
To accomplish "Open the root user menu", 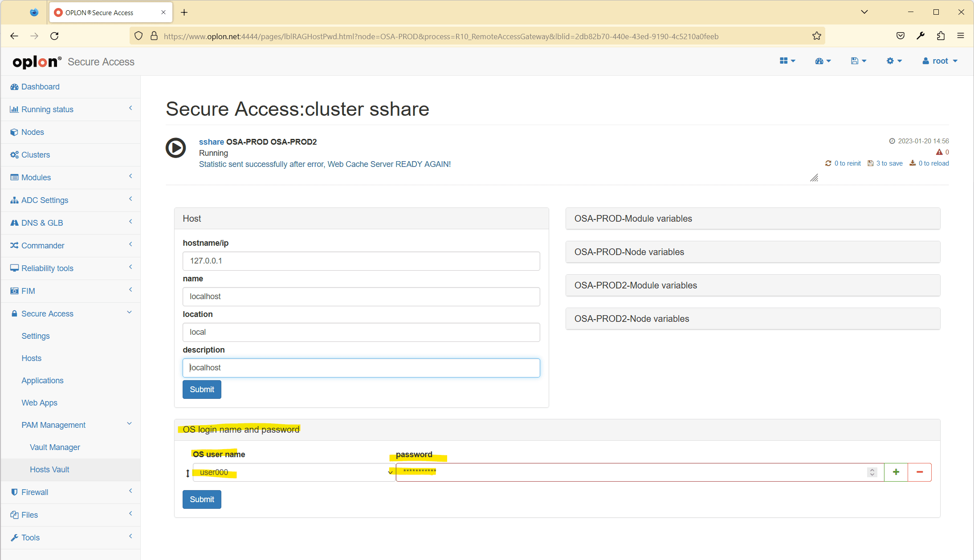I will [940, 61].
